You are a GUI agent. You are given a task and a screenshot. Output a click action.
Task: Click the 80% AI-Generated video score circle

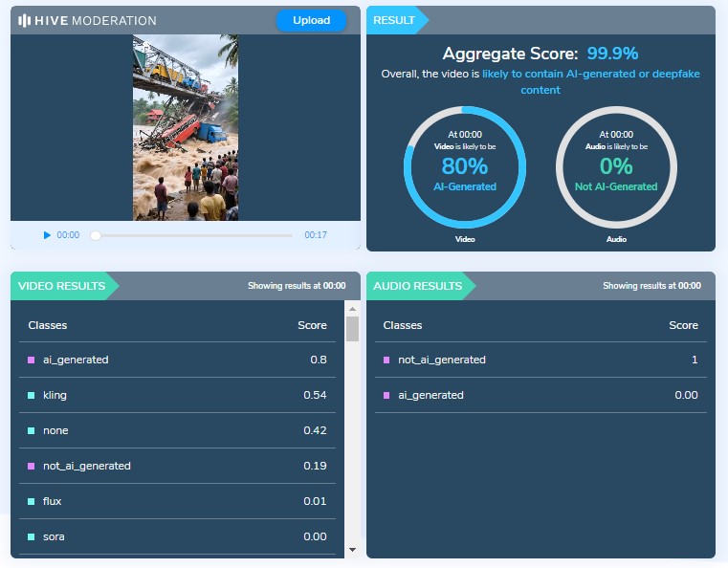[465, 166]
